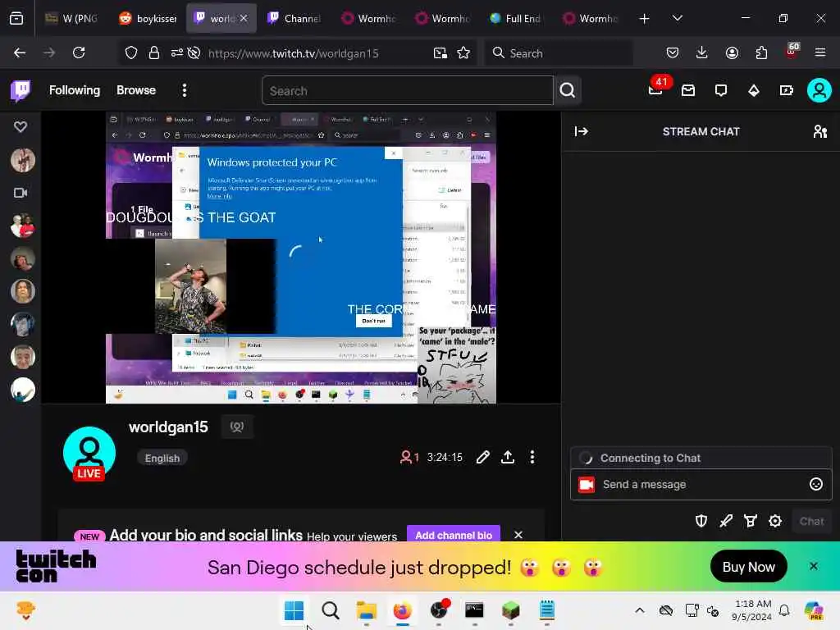Click in the Send a message field

pos(701,484)
